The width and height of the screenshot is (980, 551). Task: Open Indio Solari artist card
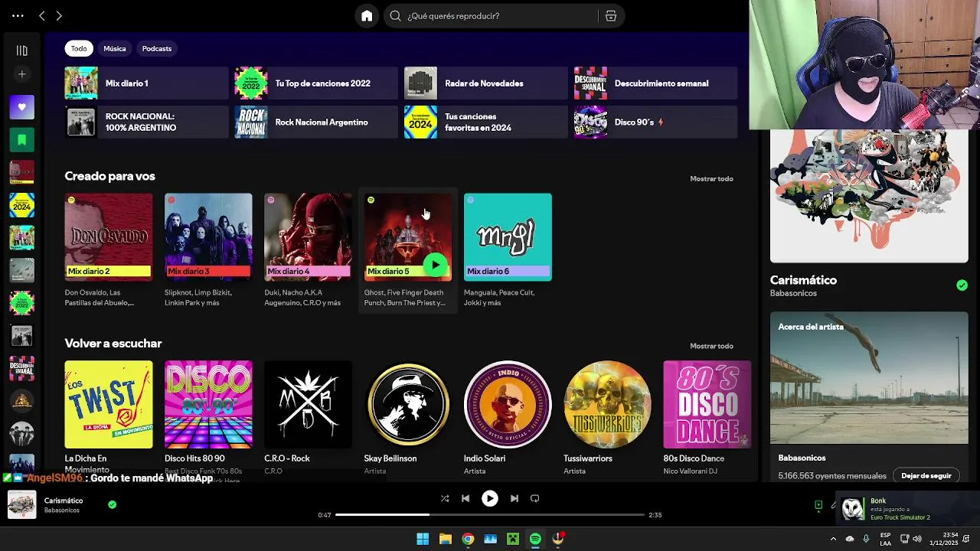(508, 417)
